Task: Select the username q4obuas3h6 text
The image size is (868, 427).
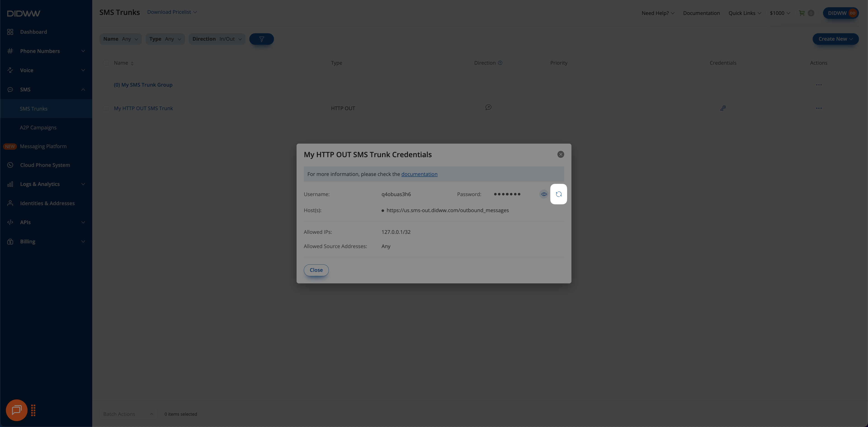Action: click(396, 195)
